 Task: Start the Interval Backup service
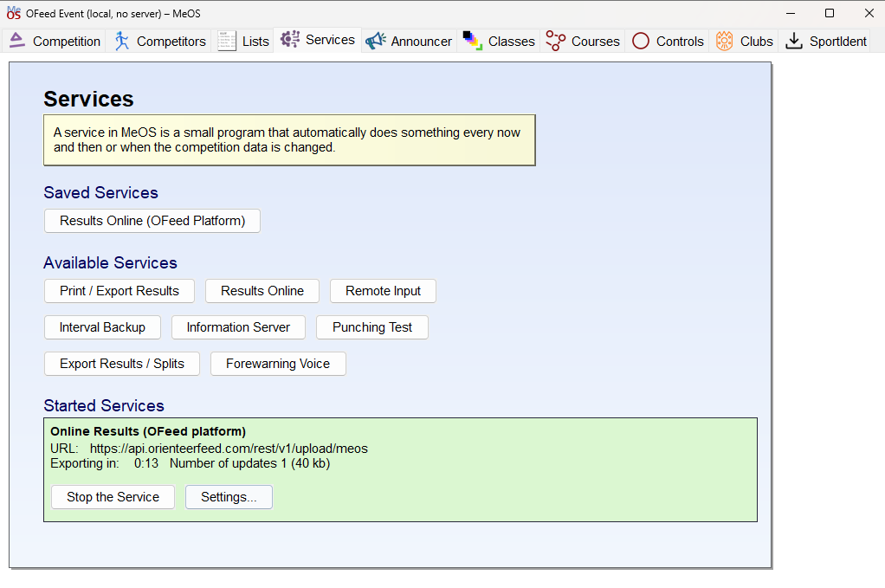pos(103,327)
